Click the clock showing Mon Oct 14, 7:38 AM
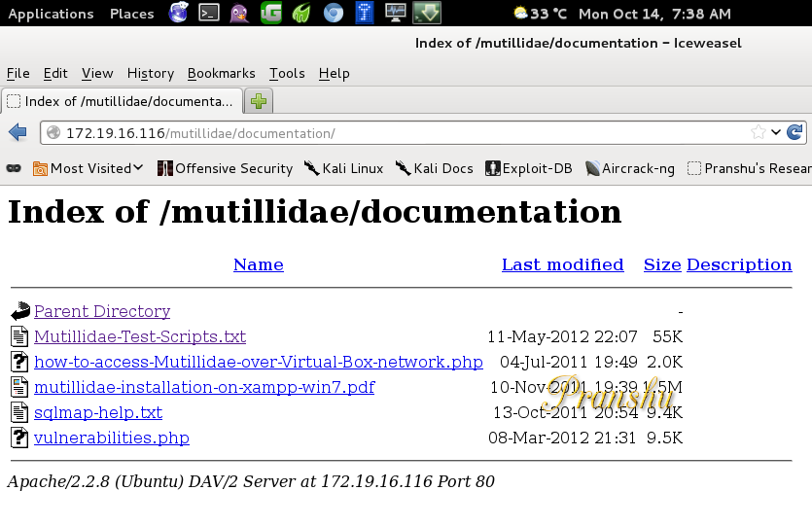 [x=654, y=14]
